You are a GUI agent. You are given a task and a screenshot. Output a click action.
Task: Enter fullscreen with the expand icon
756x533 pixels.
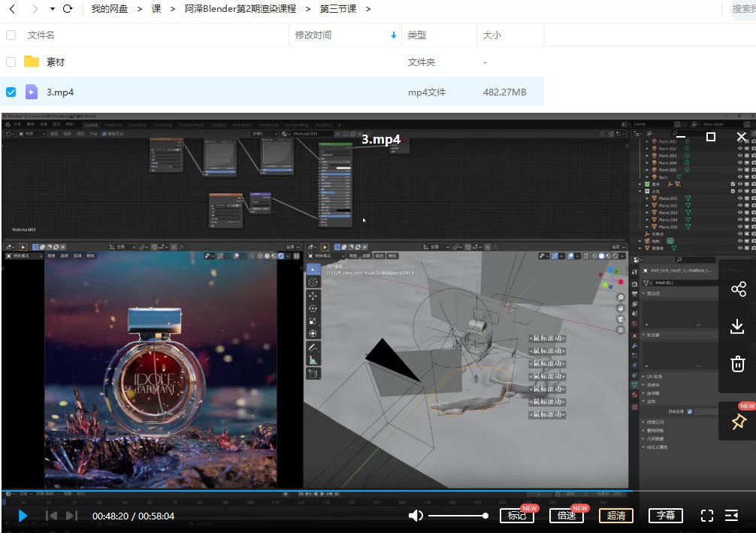(x=706, y=516)
